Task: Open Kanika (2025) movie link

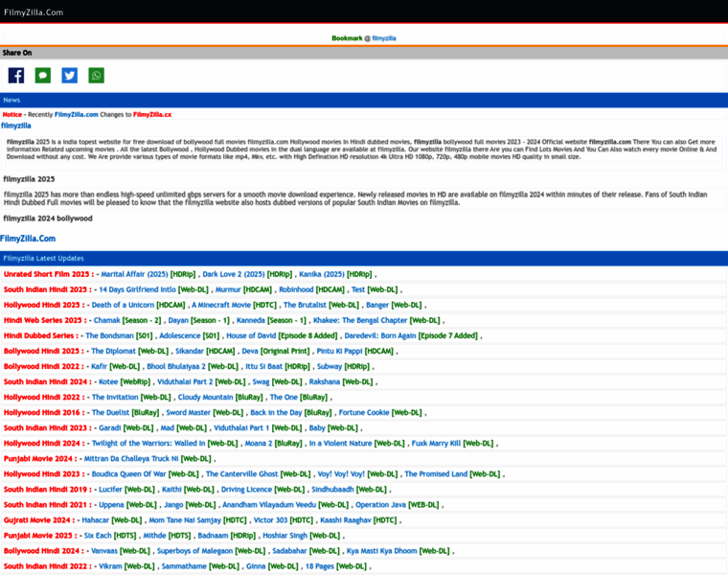Action: tap(322, 274)
